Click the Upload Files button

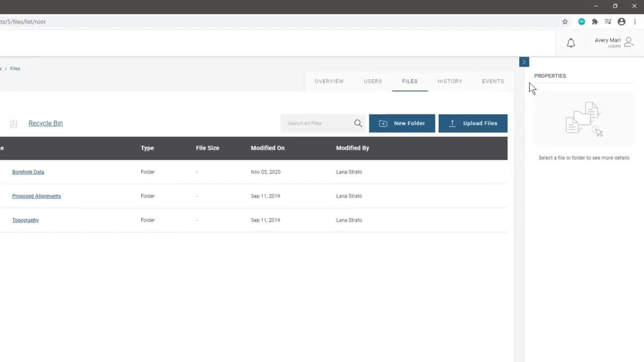[473, 123]
